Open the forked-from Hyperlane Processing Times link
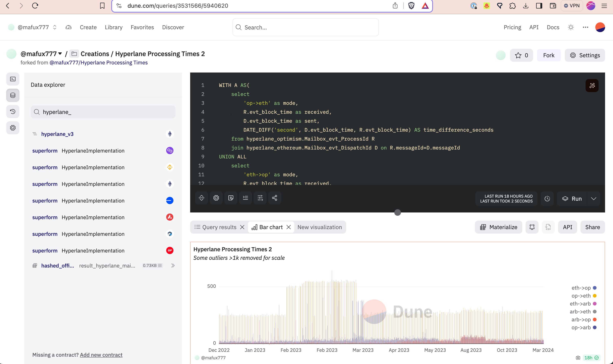613x364 pixels. [98, 63]
